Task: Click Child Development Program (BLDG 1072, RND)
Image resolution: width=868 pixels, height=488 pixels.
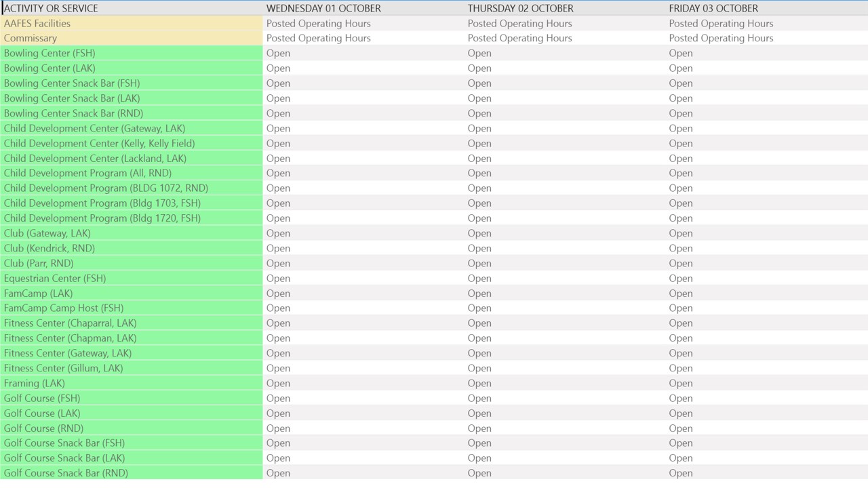Action: [x=106, y=188]
